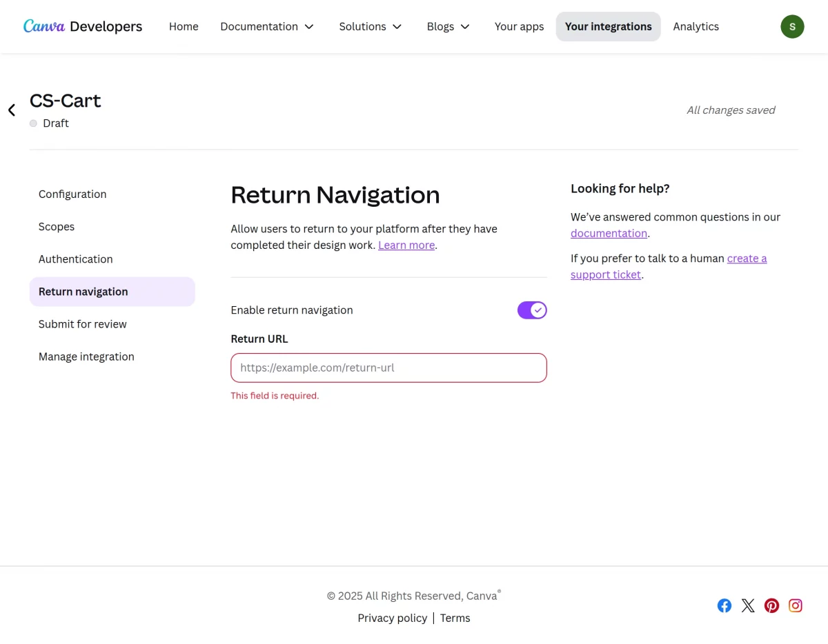The width and height of the screenshot is (828, 644).
Task: Click the 'This field is required.' error text
Action: [275, 396]
